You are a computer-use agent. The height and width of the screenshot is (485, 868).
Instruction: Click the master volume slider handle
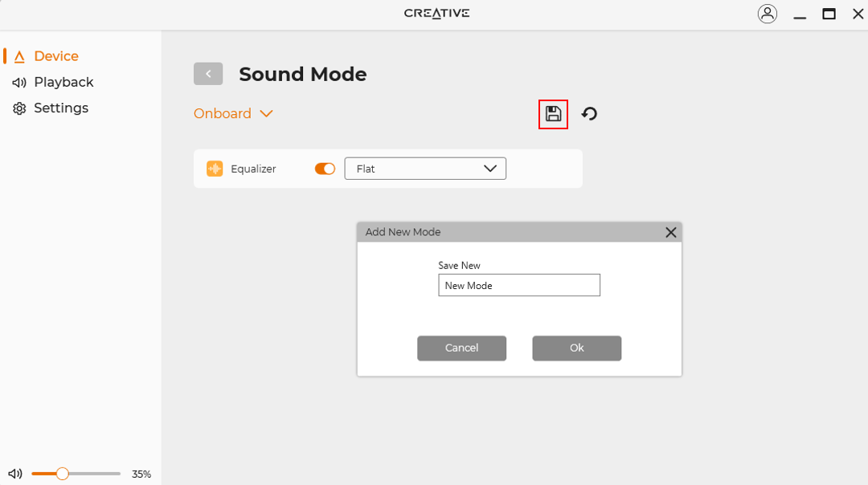62,474
